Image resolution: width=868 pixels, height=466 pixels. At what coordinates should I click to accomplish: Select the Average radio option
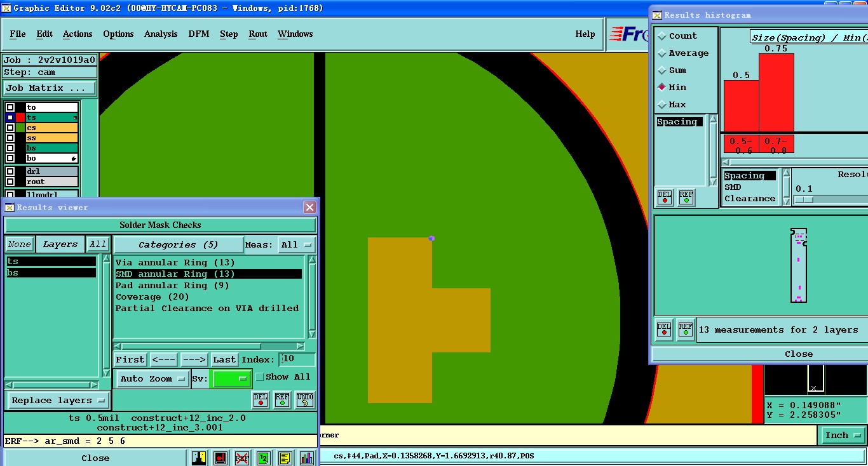662,53
